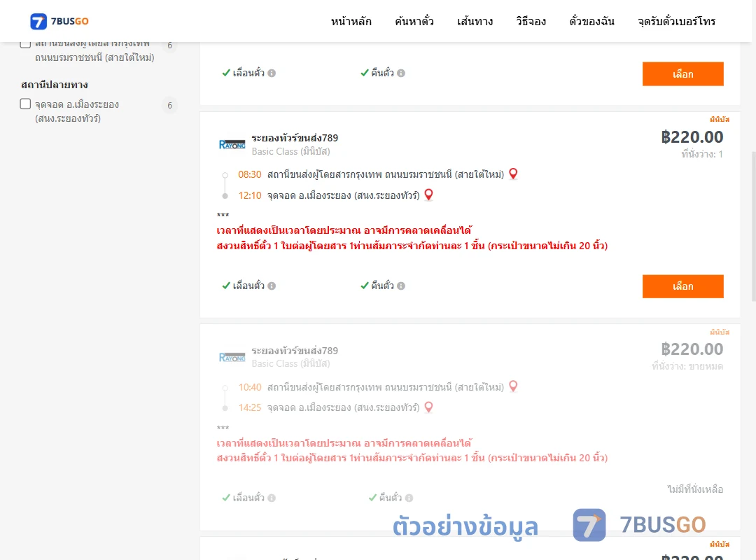Click Rayong operator logo of 08:30 trip
The width and height of the screenshot is (756, 560).
tap(232, 145)
